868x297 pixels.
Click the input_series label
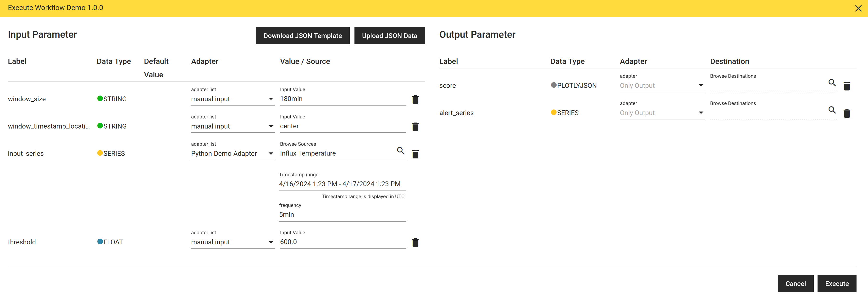(26, 154)
